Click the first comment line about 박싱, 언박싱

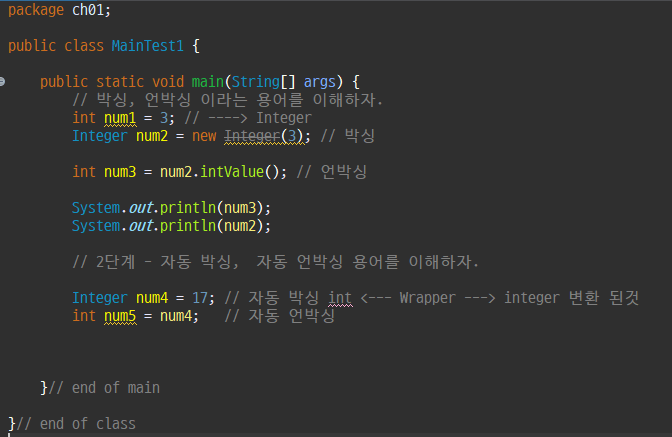click(x=227, y=100)
